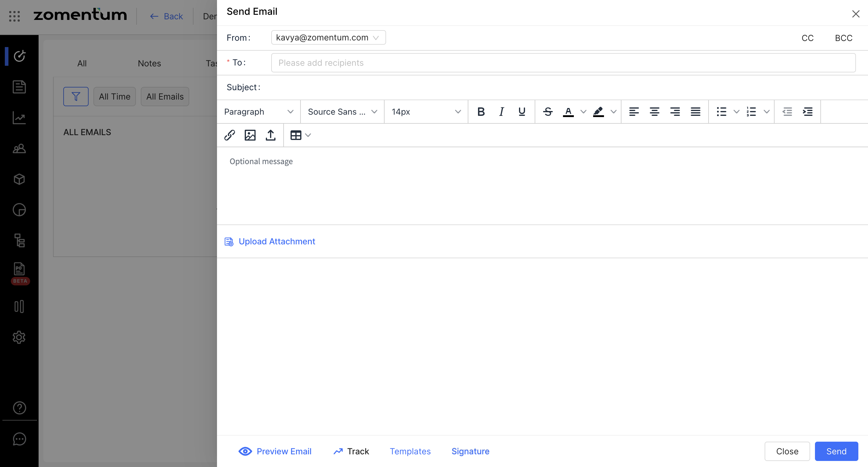Open the Upload Attachment link
This screenshot has height=467, width=868.
276,241
